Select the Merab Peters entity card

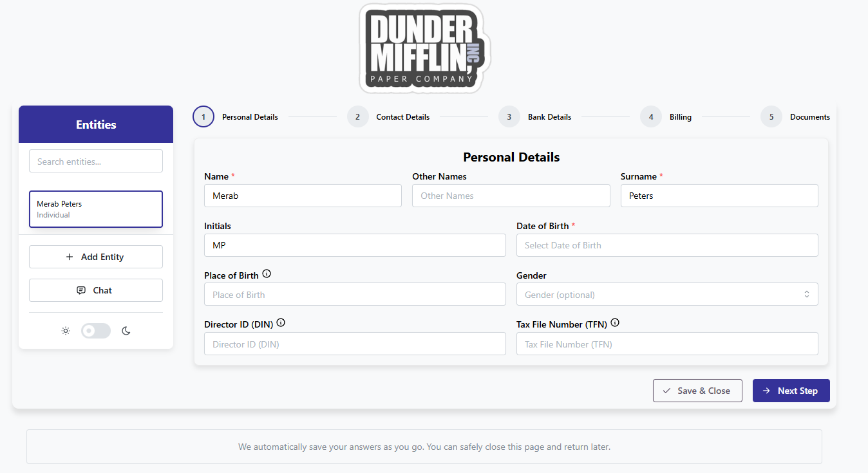click(96, 209)
